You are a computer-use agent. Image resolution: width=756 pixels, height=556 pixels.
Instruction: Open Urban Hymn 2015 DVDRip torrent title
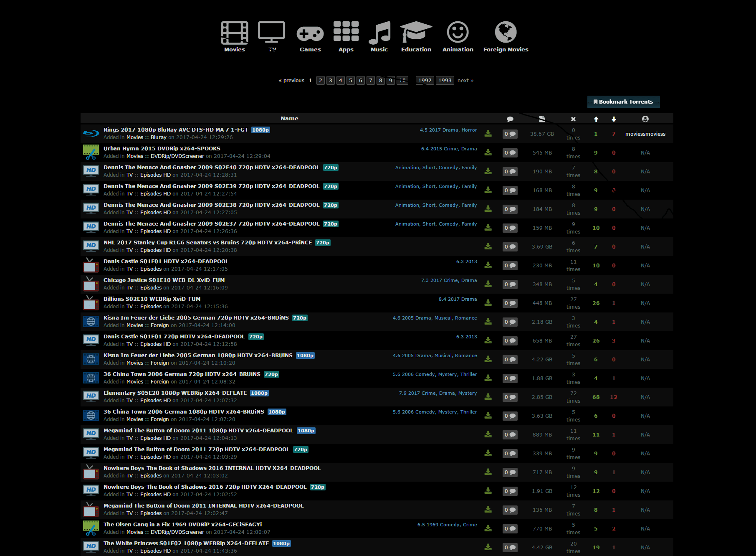coord(162,149)
